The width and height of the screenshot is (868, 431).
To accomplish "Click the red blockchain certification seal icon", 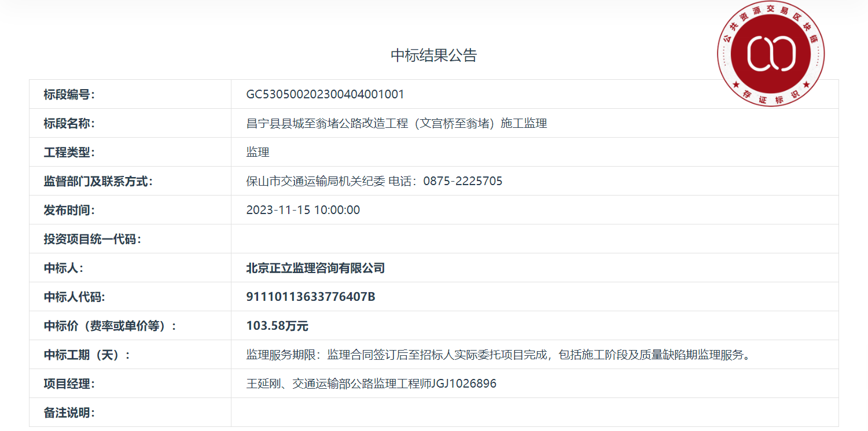I will (x=771, y=53).
